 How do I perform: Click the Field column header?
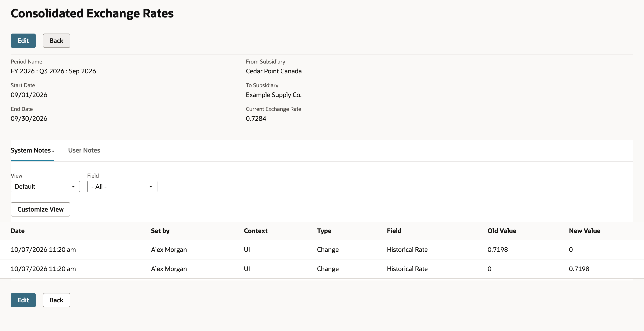(x=394, y=231)
